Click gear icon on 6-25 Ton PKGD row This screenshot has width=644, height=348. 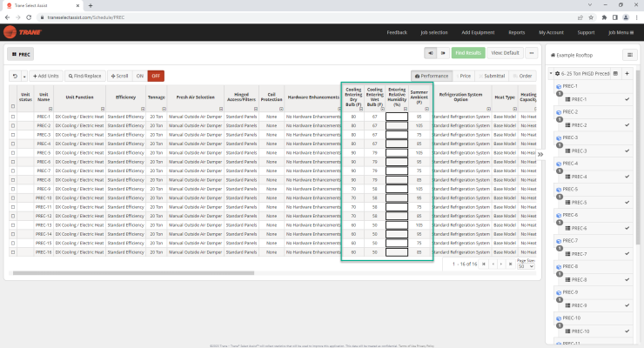557,73
